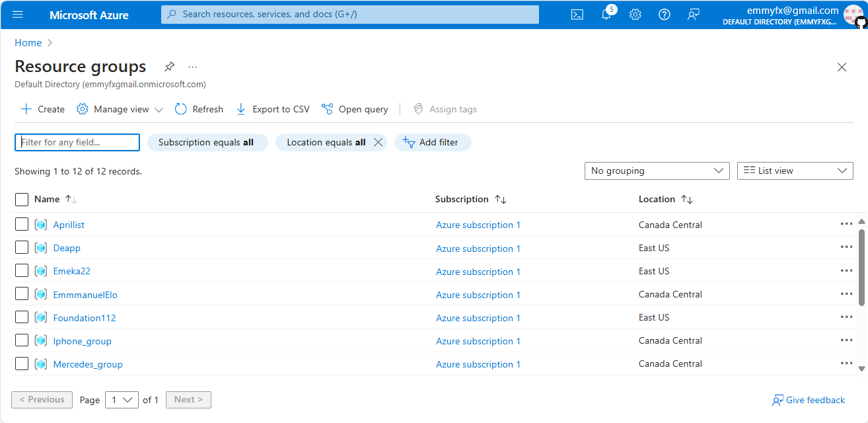Click the top bar feedback icon

pyautogui.click(x=693, y=15)
